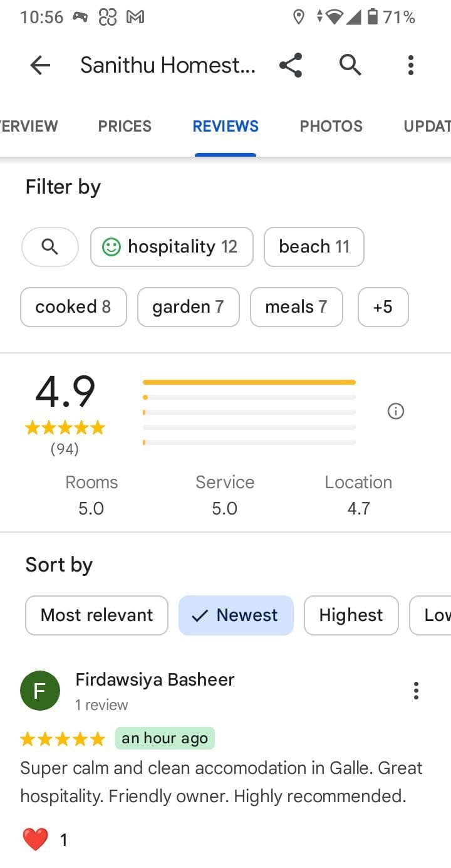Like the review with heart icon

35,839
